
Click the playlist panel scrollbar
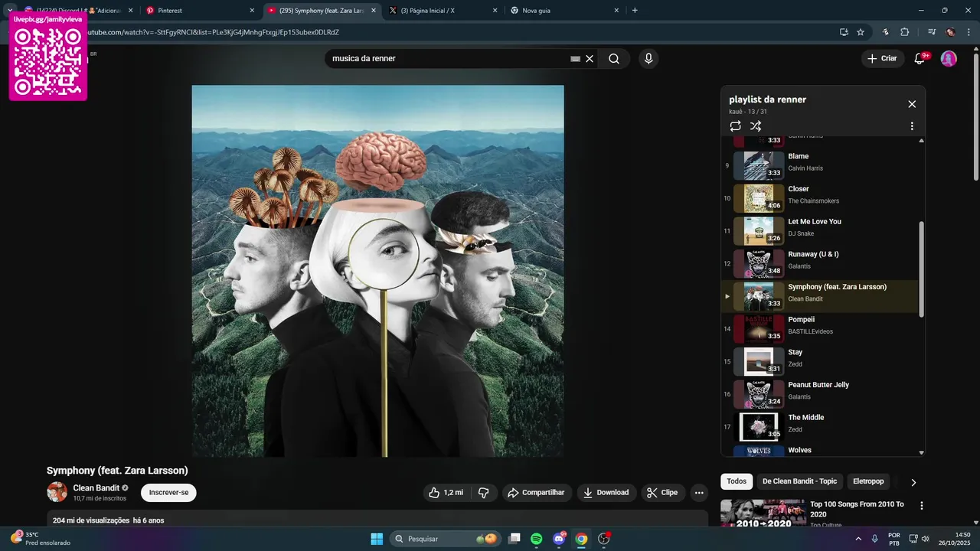pos(921,269)
